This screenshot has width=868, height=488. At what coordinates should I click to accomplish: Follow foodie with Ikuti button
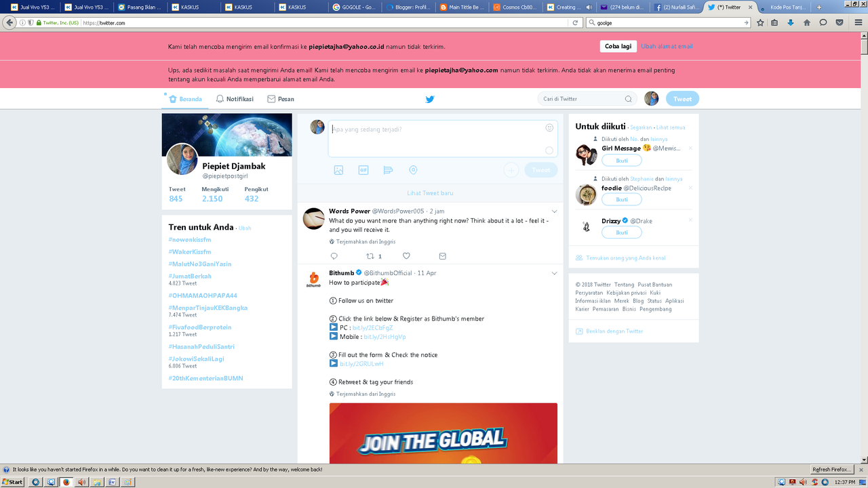pyautogui.click(x=622, y=199)
